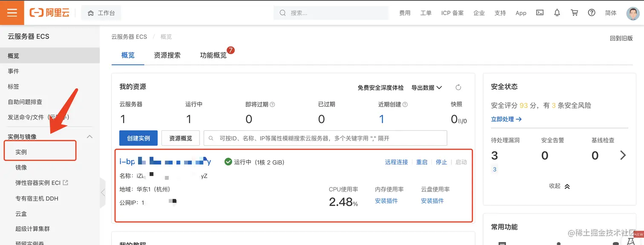The width and height of the screenshot is (644, 245).
Task: Click the Alibaba Cloud logo
Action: [x=49, y=13]
